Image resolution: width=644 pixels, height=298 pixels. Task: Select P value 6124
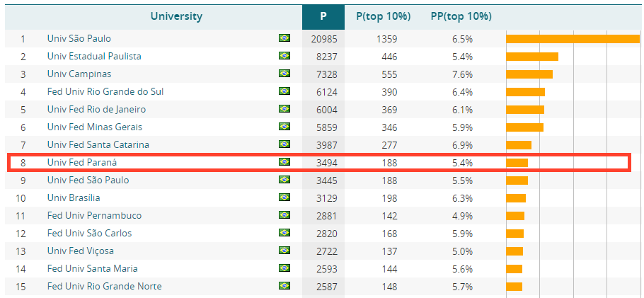click(326, 92)
